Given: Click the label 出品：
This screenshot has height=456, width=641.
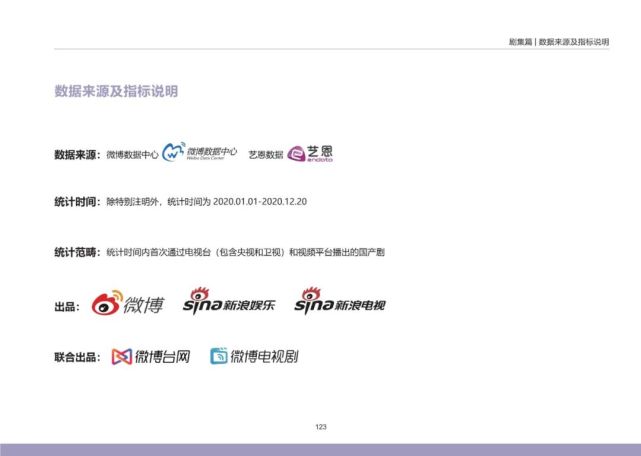Looking at the screenshot, I should coord(67,307).
